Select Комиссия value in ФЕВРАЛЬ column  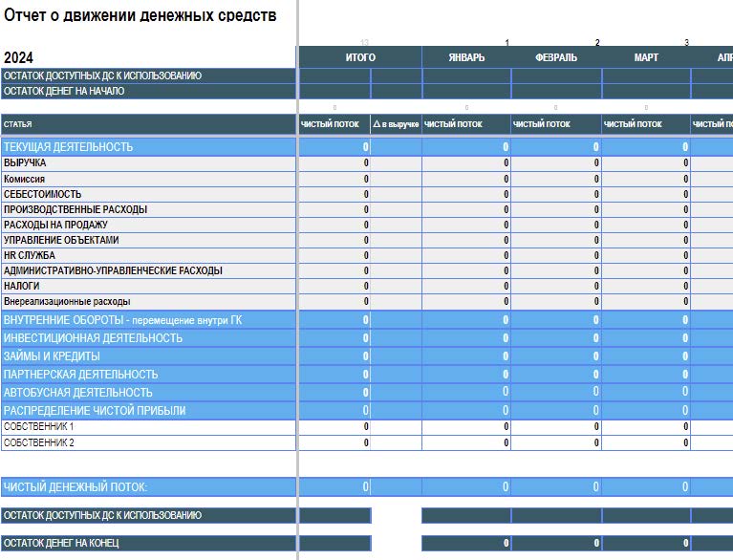point(556,179)
